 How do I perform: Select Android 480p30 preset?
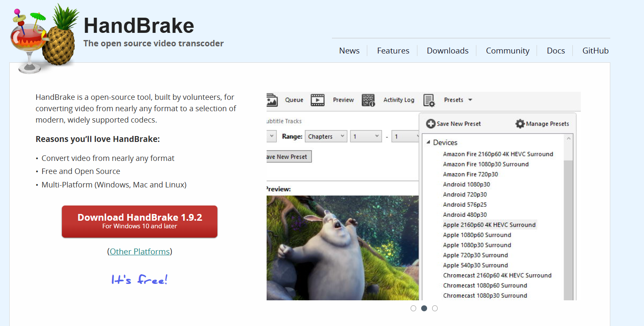(465, 215)
